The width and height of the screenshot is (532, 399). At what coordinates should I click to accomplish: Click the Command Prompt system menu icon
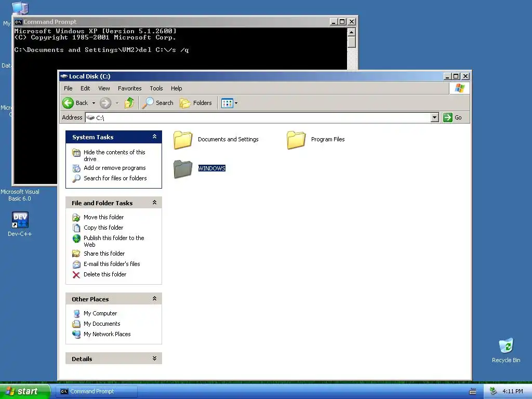[18, 22]
